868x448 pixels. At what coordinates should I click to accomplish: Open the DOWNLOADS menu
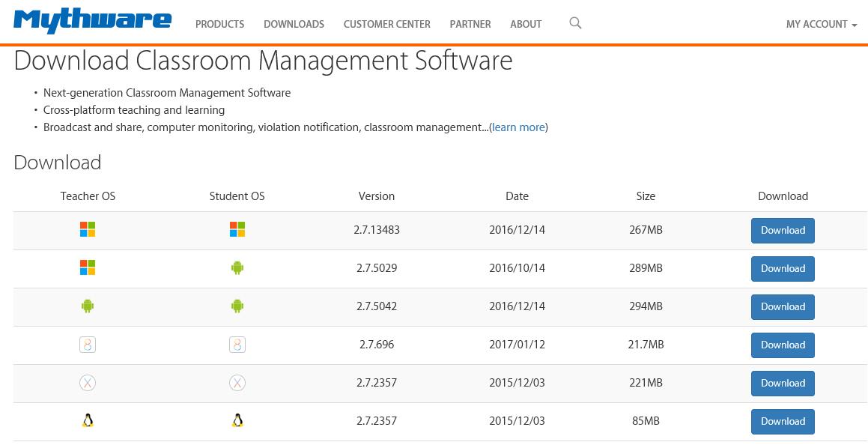click(x=294, y=25)
